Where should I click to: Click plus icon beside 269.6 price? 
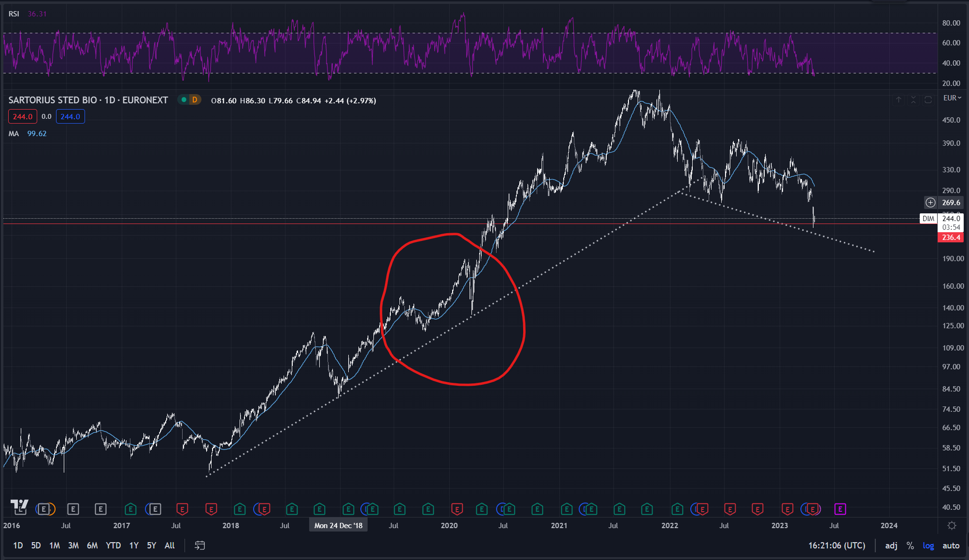tap(930, 203)
